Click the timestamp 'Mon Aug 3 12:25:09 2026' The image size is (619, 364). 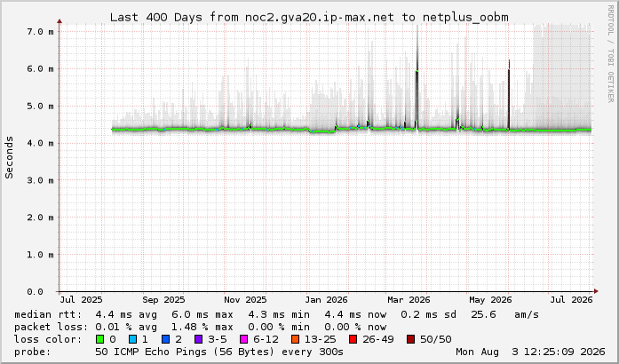click(x=530, y=352)
